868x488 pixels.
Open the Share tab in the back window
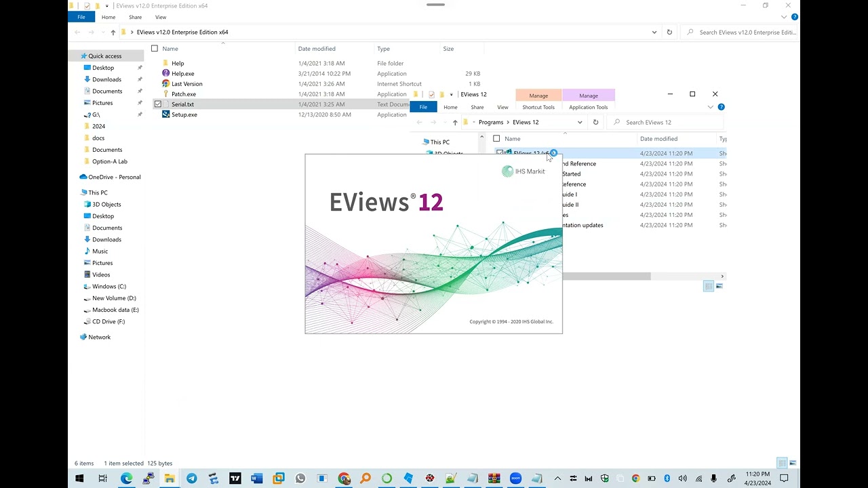(x=136, y=17)
